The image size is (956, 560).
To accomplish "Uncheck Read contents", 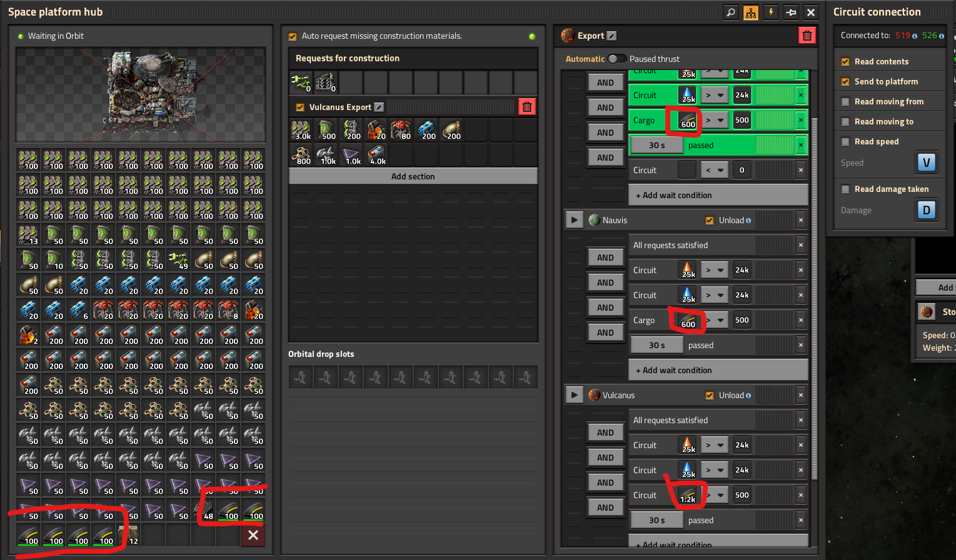I will coord(845,61).
